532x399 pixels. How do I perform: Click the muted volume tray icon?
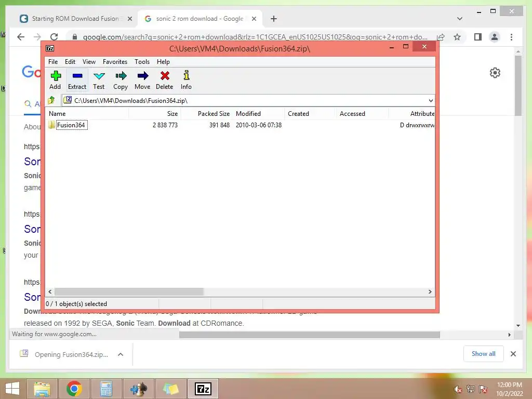(458, 389)
